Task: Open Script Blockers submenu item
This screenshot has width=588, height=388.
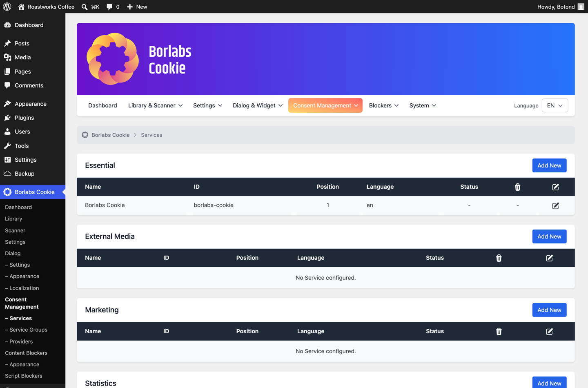Action: pos(24,376)
